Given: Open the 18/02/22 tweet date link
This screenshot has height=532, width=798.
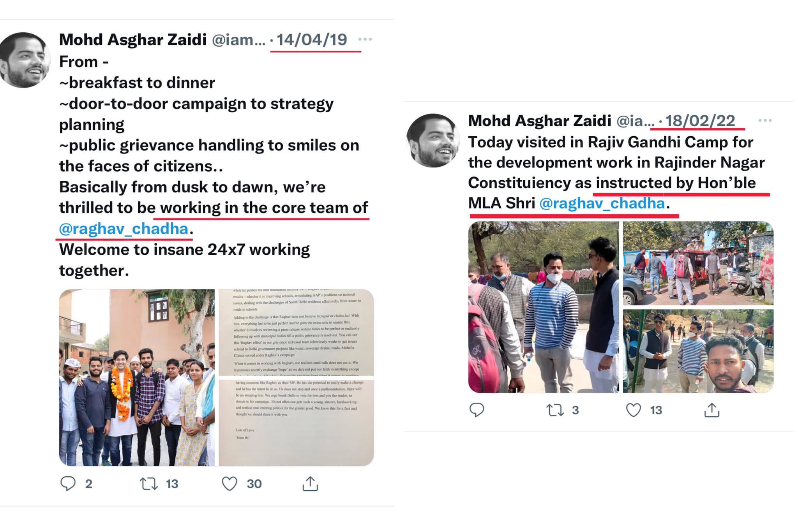Looking at the screenshot, I should pyautogui.click(x=700, y=121).
